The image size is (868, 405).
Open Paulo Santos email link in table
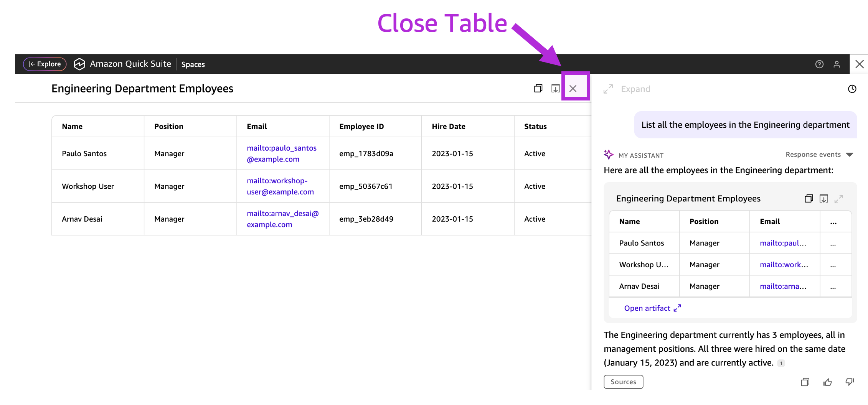[x=281, y=153]
